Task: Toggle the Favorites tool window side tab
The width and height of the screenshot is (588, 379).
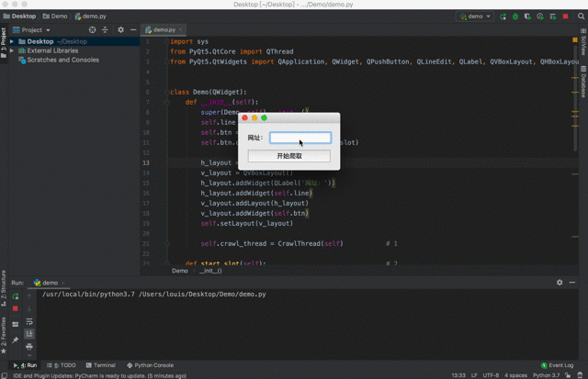Action: (x=4, y=335)
